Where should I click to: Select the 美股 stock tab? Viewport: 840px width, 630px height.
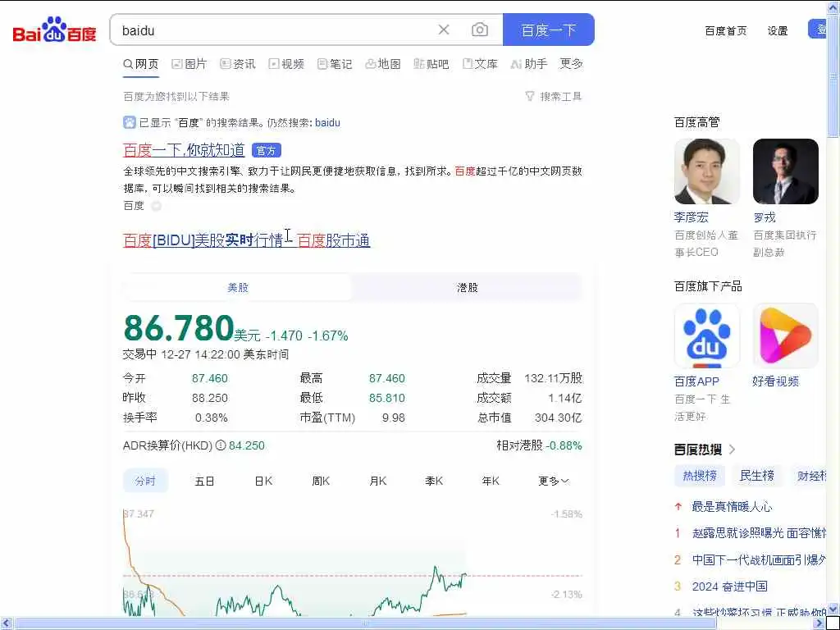(x=237, y=288)
